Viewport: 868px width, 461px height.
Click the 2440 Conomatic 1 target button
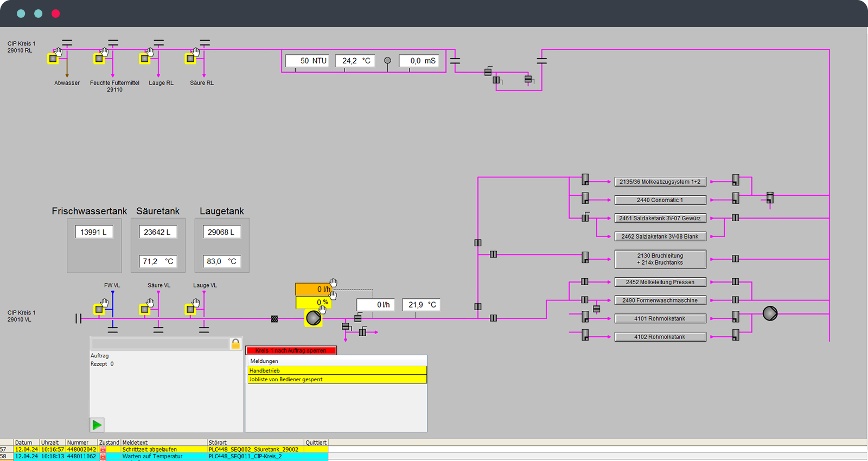[660, 200]
